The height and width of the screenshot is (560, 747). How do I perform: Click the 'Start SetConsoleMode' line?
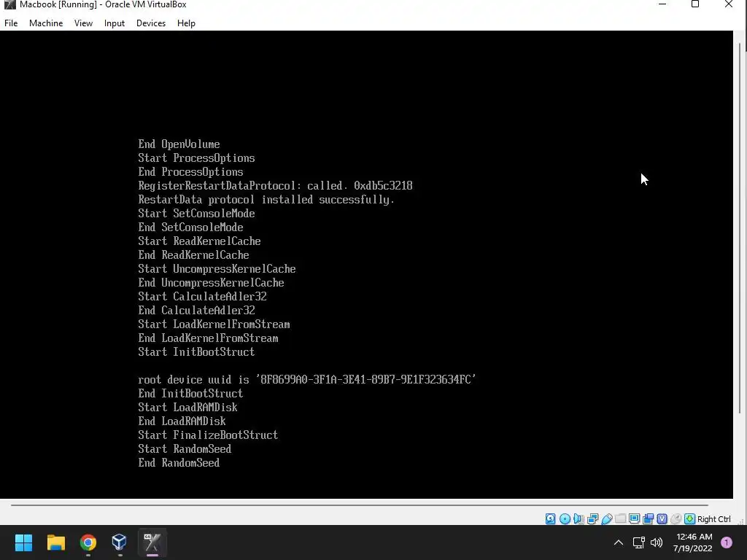click(x=196, y=214)
